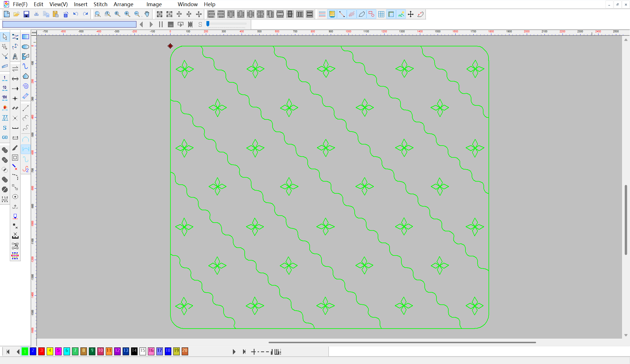The image size is (630, 364).
Task: Select the arrow pointer selection tool
Action: click(x=5, y=37)
